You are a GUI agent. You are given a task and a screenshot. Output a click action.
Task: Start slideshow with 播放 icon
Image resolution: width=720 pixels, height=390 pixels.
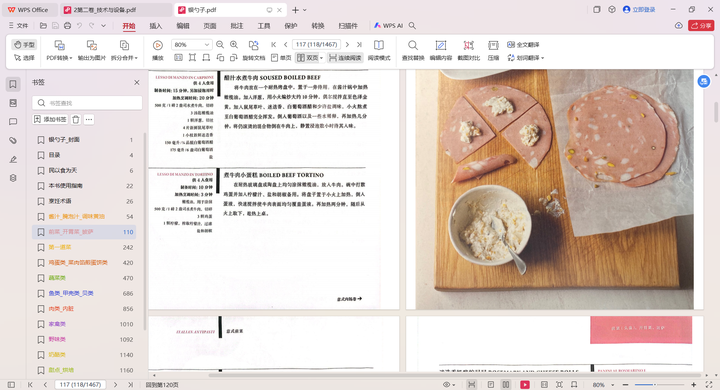[x=158, y=45]
